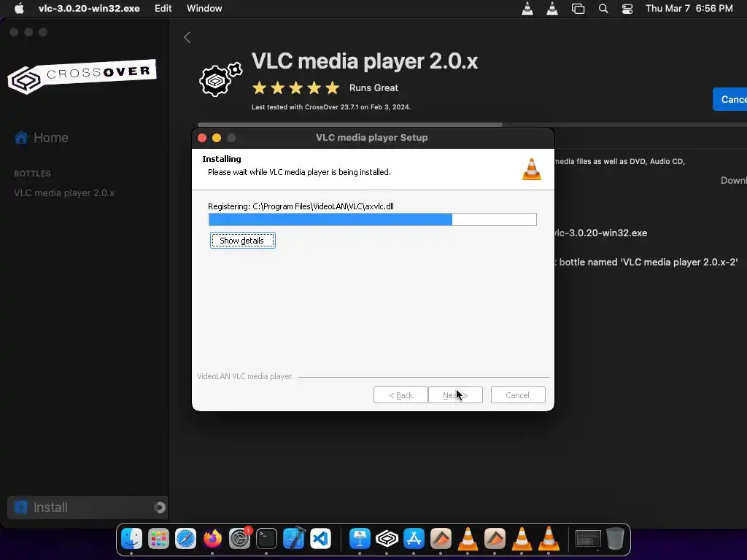Image resolution: width=747 pixels, height=560 pixels.
Task: Click the progress spinner beside Install
Action: [160, 507]
